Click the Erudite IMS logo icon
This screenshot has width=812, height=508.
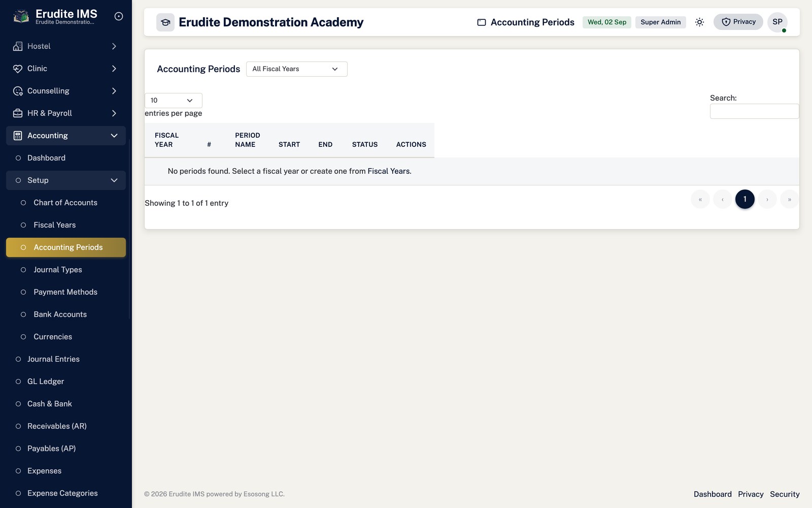coord(21,16)
